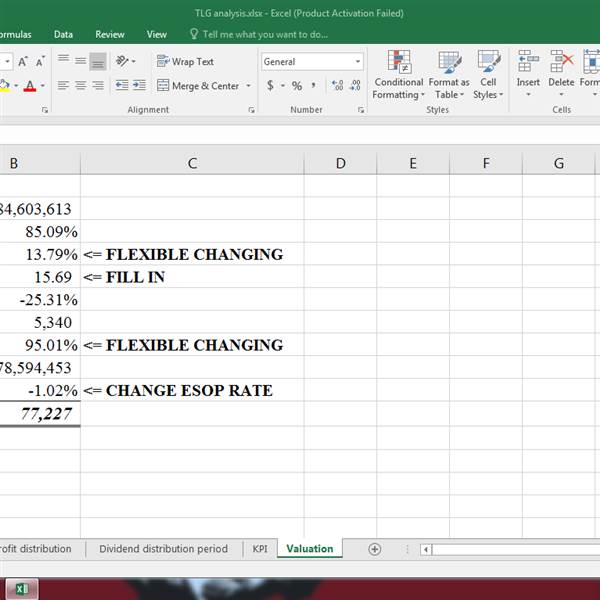Apply Percent Style formatting
Image resolution: width=600 pixels, height=600 pixels.
[297, 86]
